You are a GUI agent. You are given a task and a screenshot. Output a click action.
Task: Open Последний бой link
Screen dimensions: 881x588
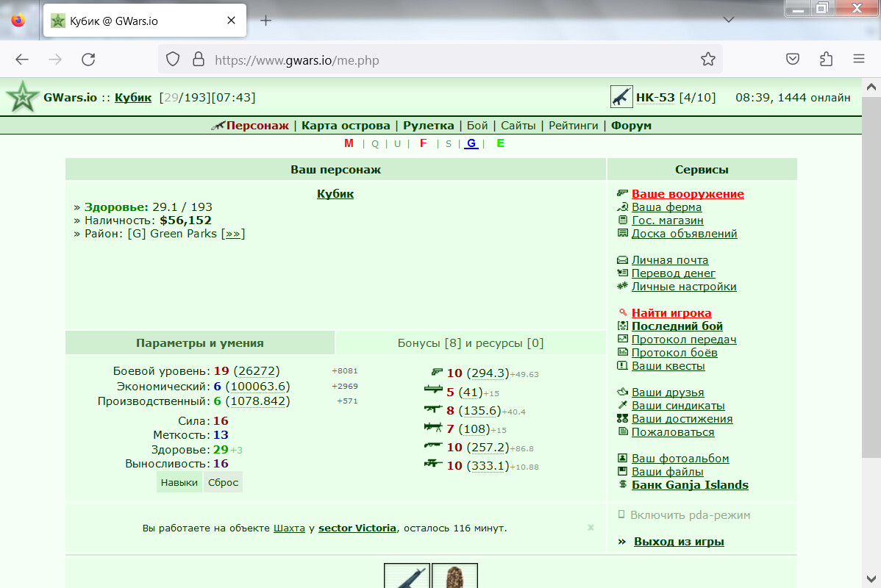677,326
